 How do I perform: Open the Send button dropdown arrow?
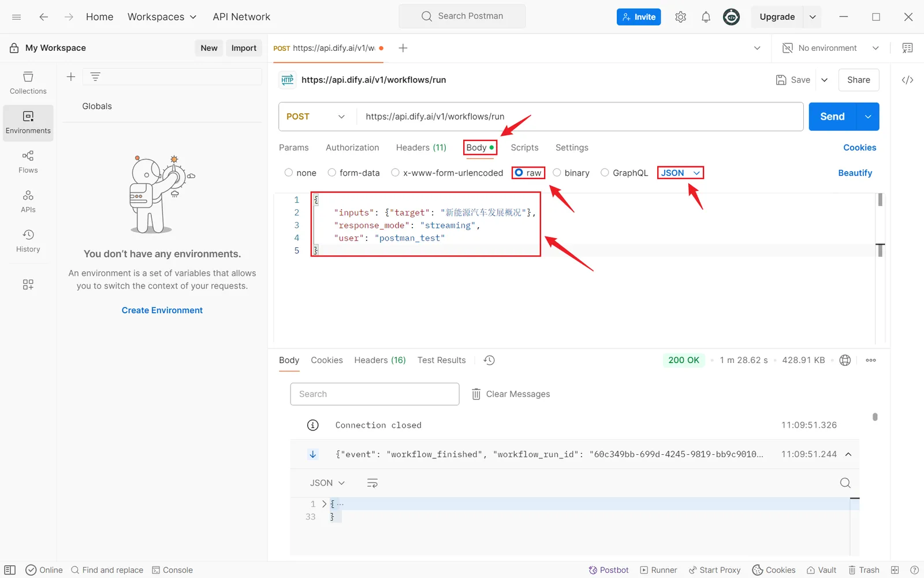click(x=867, y=117)
